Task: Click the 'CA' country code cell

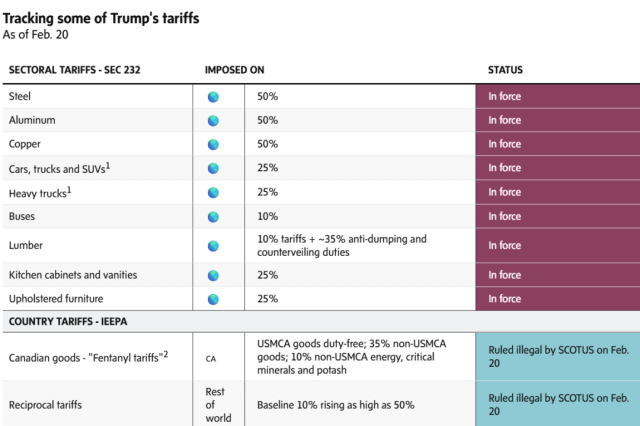Action: pyautogui.click(x=211, y=358)
